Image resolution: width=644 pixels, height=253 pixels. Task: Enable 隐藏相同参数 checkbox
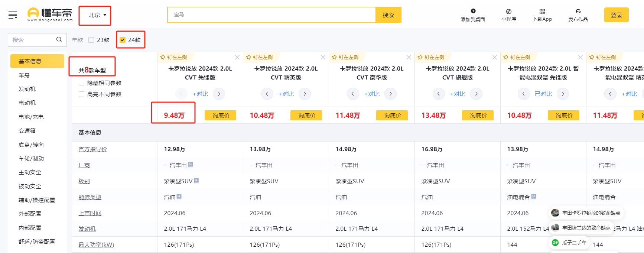(x=82, y=83)
